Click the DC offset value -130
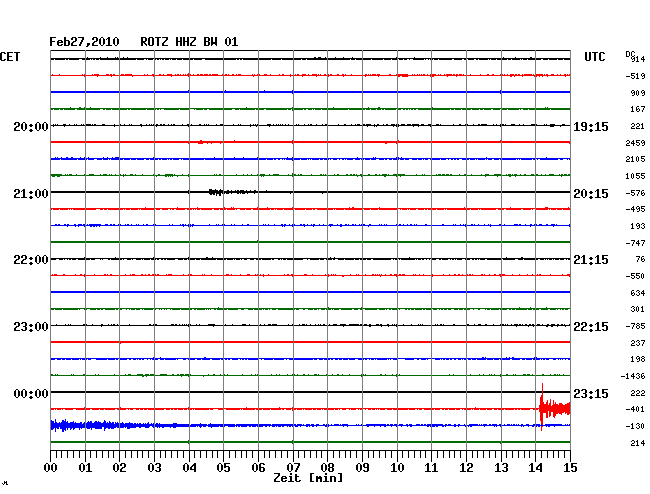 tap(635, 426)
